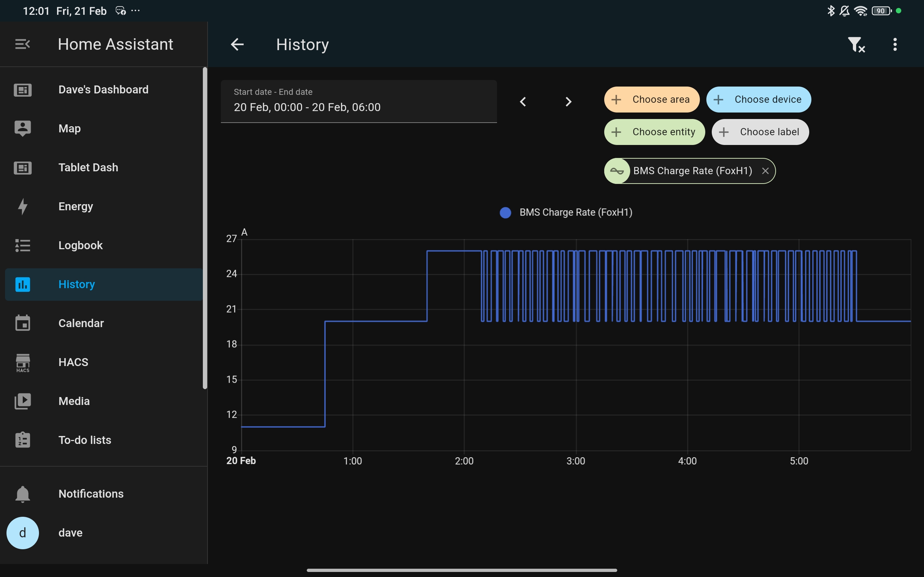Open the Choose device picker

point(758,100)
